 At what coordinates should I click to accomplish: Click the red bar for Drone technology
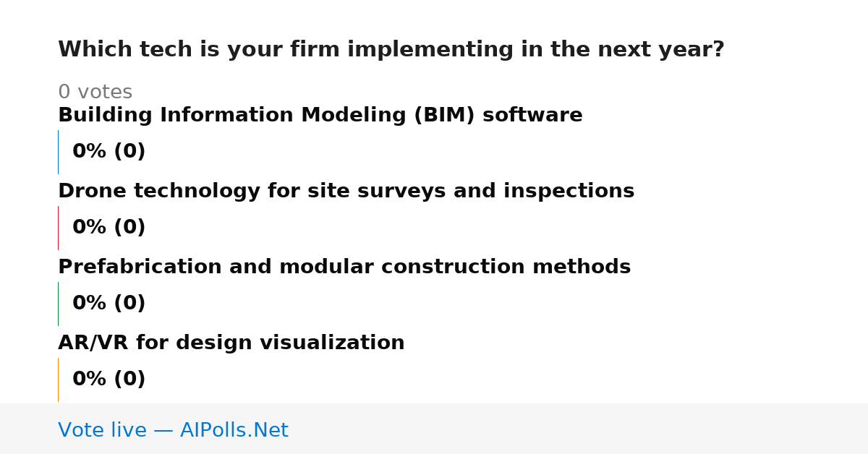(58, 228)
